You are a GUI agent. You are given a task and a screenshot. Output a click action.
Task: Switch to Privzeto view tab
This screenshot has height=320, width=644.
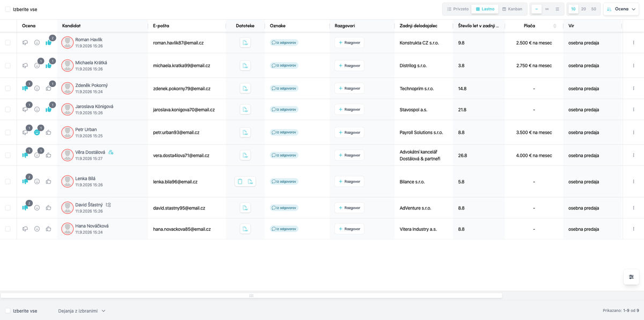[457, 9]
